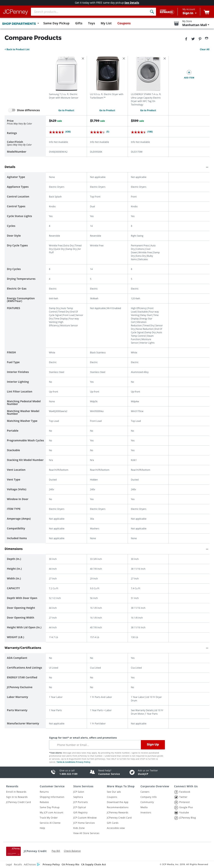Viewport: 214px width, 868px height.
Task: Collapse the Dimensions section
Action: click(x=207, y=549)
